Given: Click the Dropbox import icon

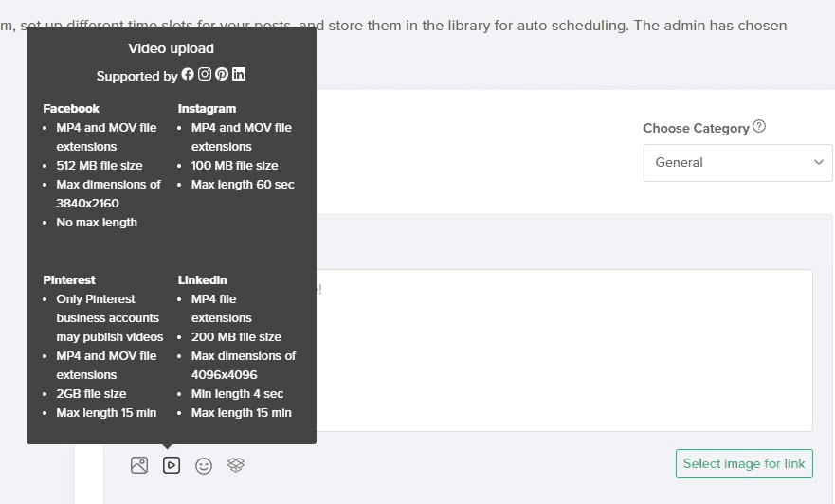Looking at the screenshot, I should point(236,465).
